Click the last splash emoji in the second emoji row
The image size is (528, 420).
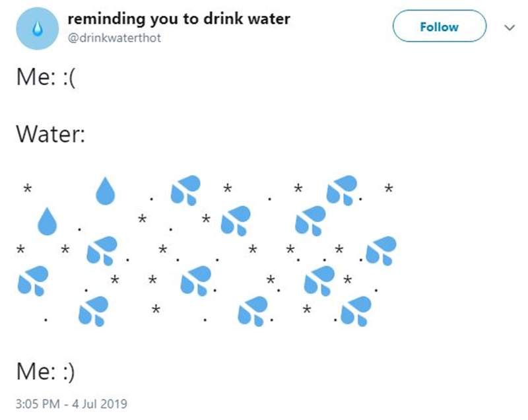311,220
